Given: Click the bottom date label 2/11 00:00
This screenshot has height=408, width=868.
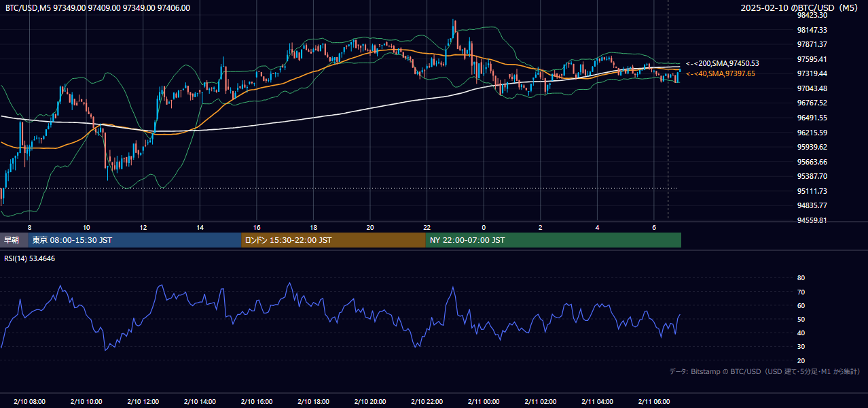Looking at the screenshot, I should (x=484, y=402).
